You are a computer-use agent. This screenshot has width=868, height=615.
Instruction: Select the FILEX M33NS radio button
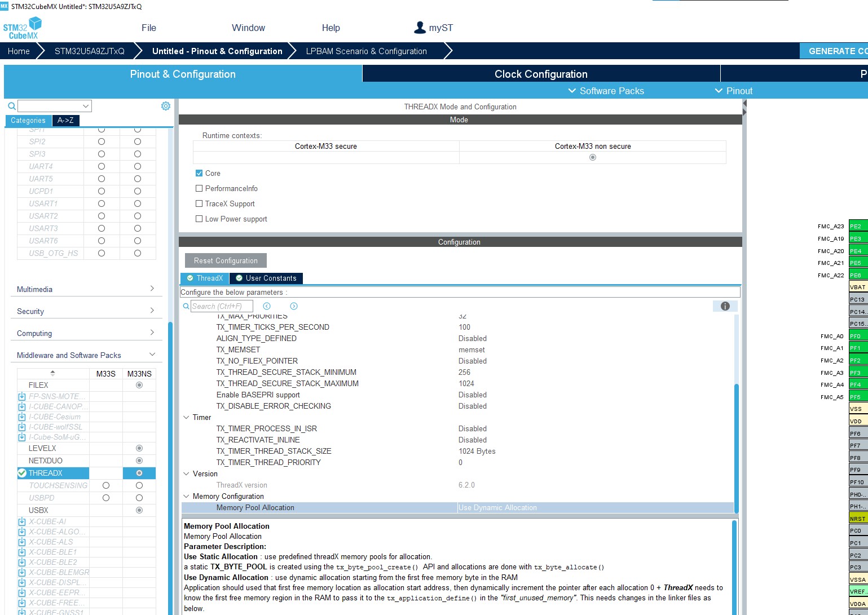point(139,385)
